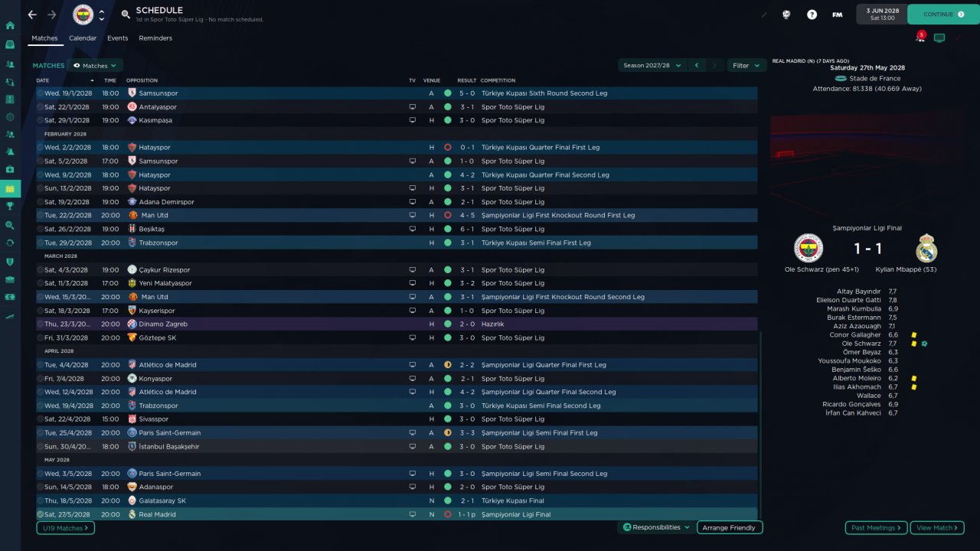The width and height of the screenshot is (980, 551).
Task: Click the Man Utd crest on 22/2/2028 row
Action: pos(132,216)
